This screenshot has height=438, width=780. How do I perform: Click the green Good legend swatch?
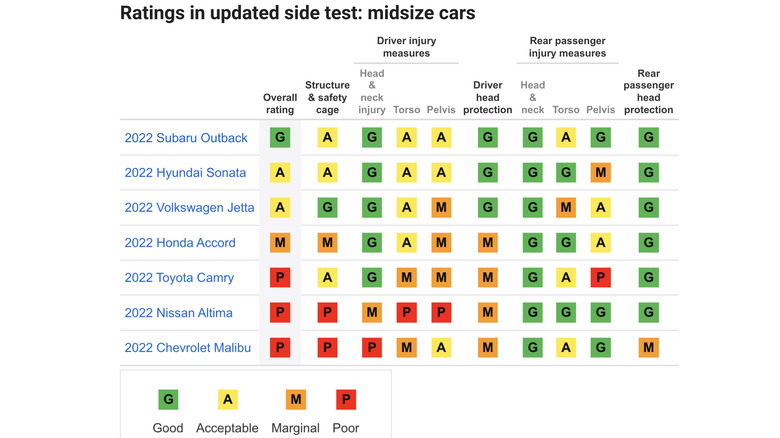pos(168,400)
